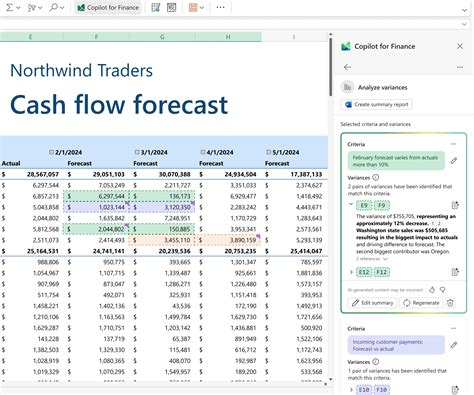This screenshot has height=395, width=474.
Task: Click the Sort & Filter icon
Action: tap(31, 7)
